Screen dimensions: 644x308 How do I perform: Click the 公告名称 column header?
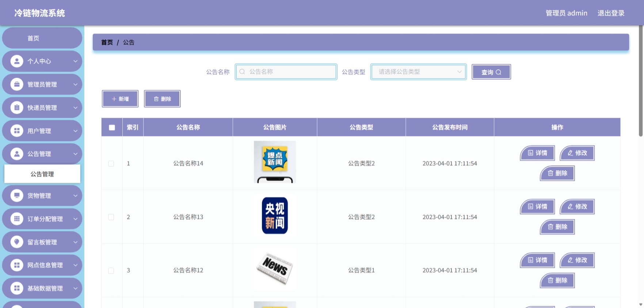tap(188, 127)
